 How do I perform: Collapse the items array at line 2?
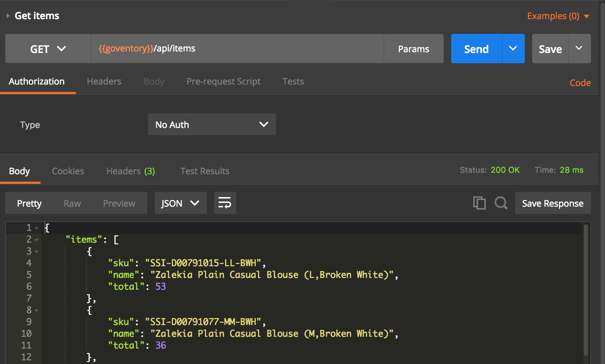(36, 239)
